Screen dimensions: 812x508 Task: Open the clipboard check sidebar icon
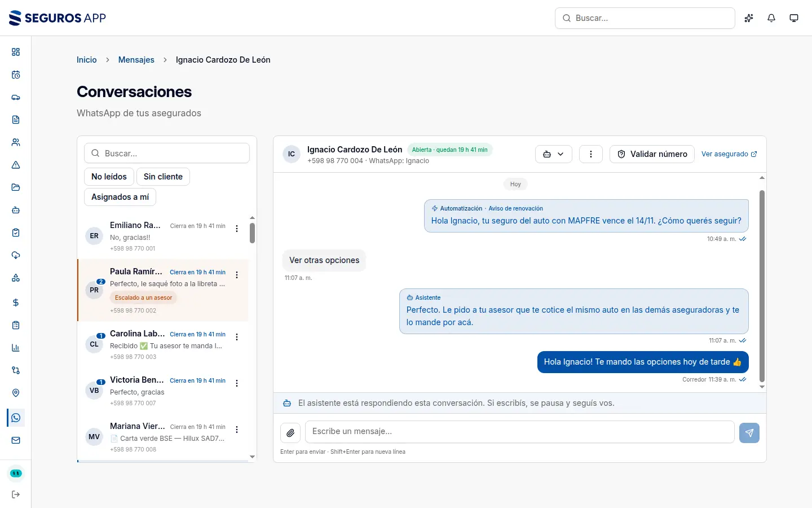click(16, 233)
